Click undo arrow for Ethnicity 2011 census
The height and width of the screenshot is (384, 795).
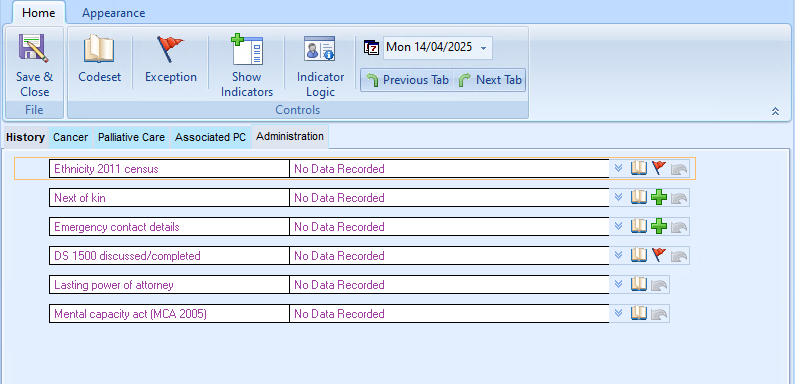679,169
